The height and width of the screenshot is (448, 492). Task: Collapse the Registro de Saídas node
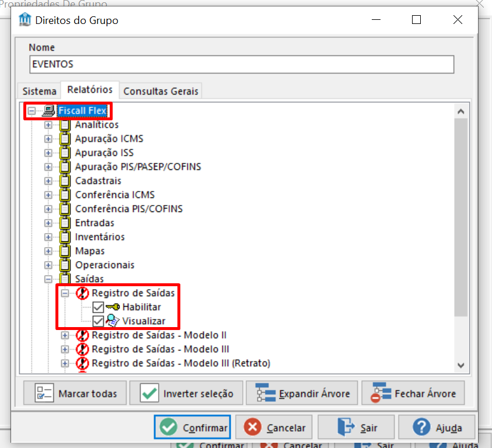coord(65,293)
